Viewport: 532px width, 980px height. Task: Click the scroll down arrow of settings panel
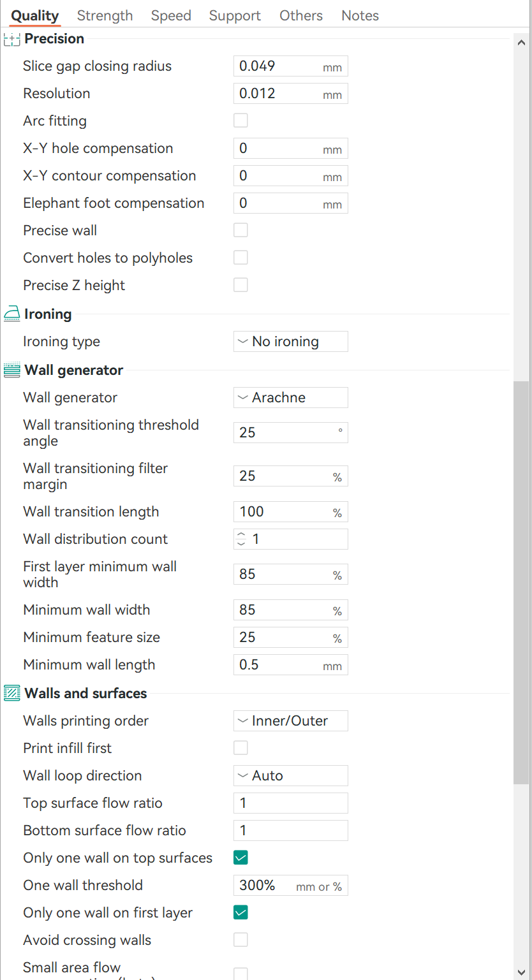(x=521, y=970)
